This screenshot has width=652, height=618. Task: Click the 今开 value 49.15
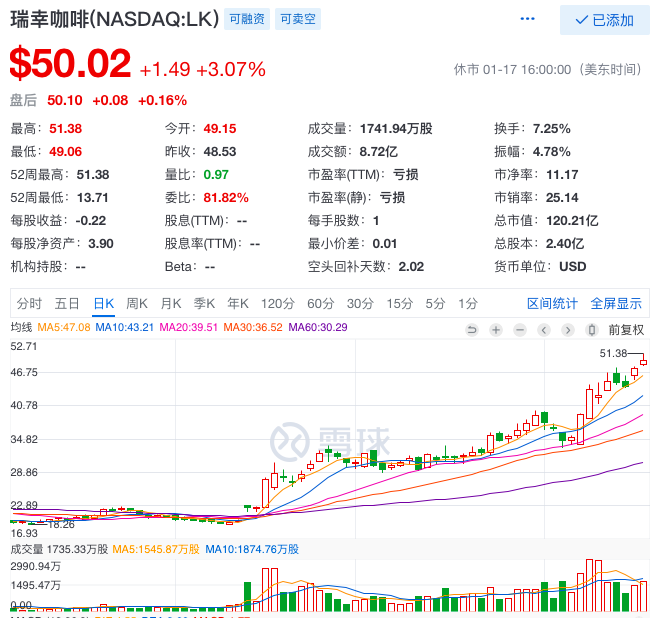click(x=220, y=129)
